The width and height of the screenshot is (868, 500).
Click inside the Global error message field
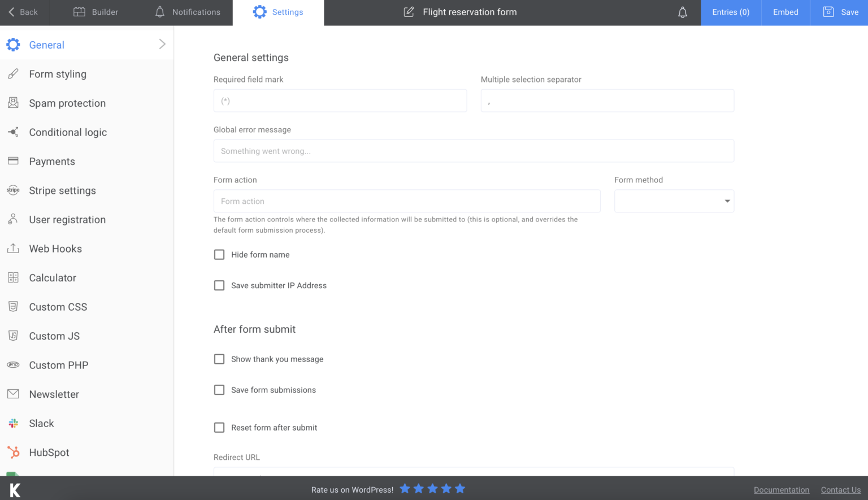tap(474, 151)
